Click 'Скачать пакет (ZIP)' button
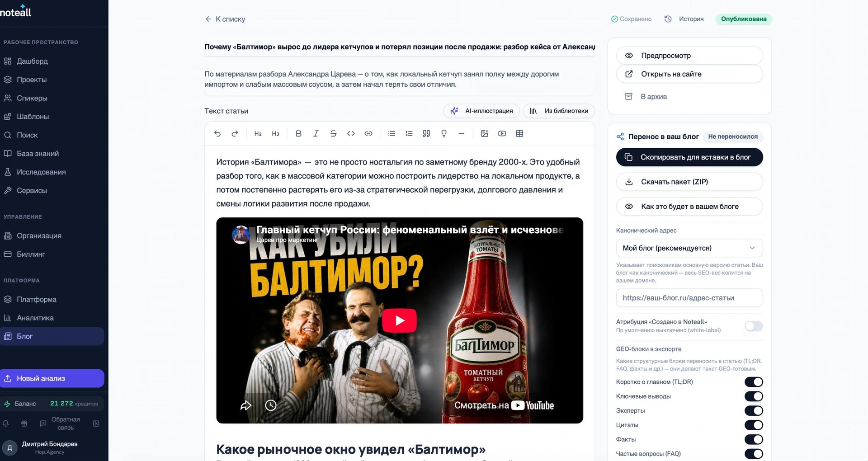Viewport: 868px width, 461px height. tap(689, 182)
